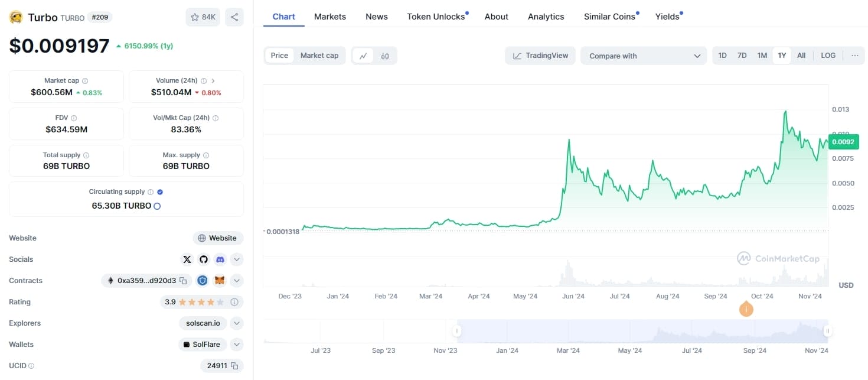Open Volume (24h) details arrow
This screenshot has height=380, width=868.
(213, 81)
